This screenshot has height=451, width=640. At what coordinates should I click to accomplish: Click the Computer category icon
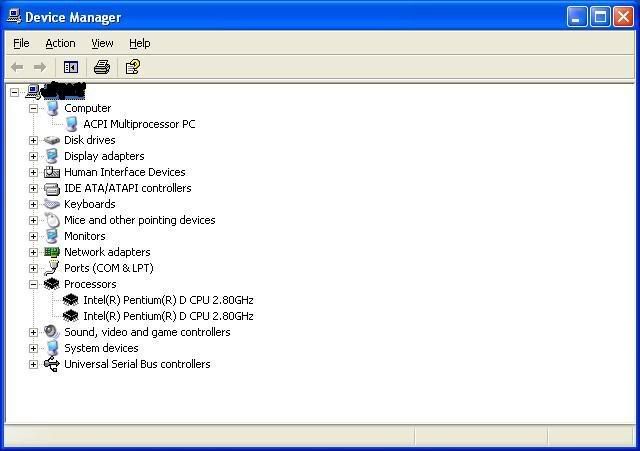(52, 108)
